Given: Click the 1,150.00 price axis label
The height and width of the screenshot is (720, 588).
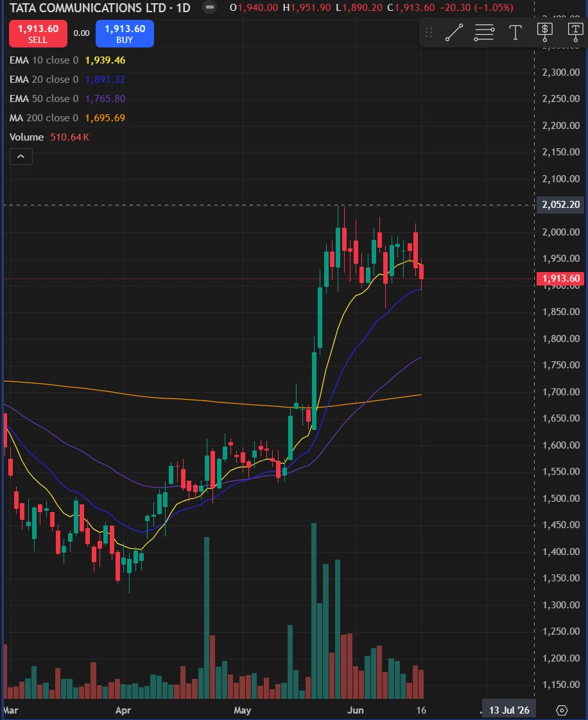Looking at the screenshot, I should click(561, 685).
